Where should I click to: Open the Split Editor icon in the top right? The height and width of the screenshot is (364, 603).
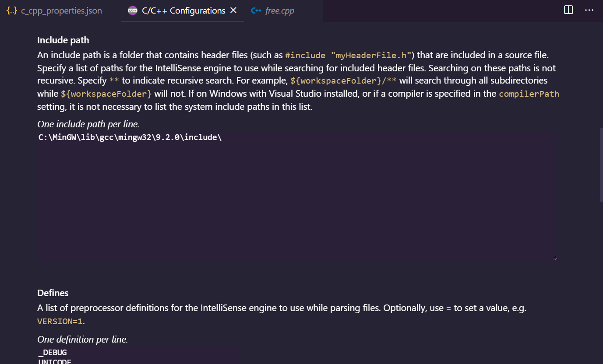tap(568, 9)
